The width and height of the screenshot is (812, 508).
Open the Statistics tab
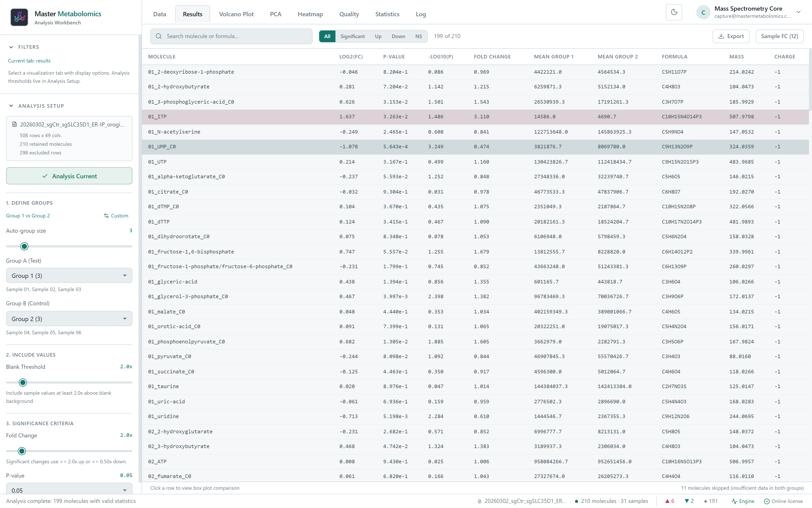coord(387,14)
